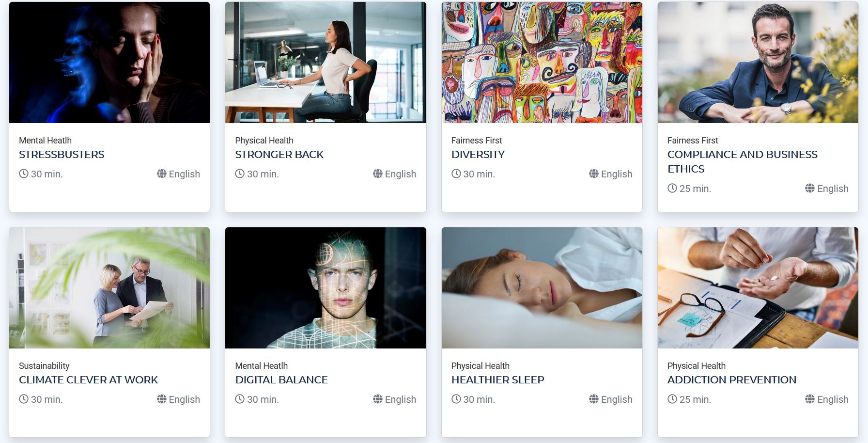Open the HEALTHIER SLEEP course thumbnail
868x443 pixels.
(x=542, y=288)
